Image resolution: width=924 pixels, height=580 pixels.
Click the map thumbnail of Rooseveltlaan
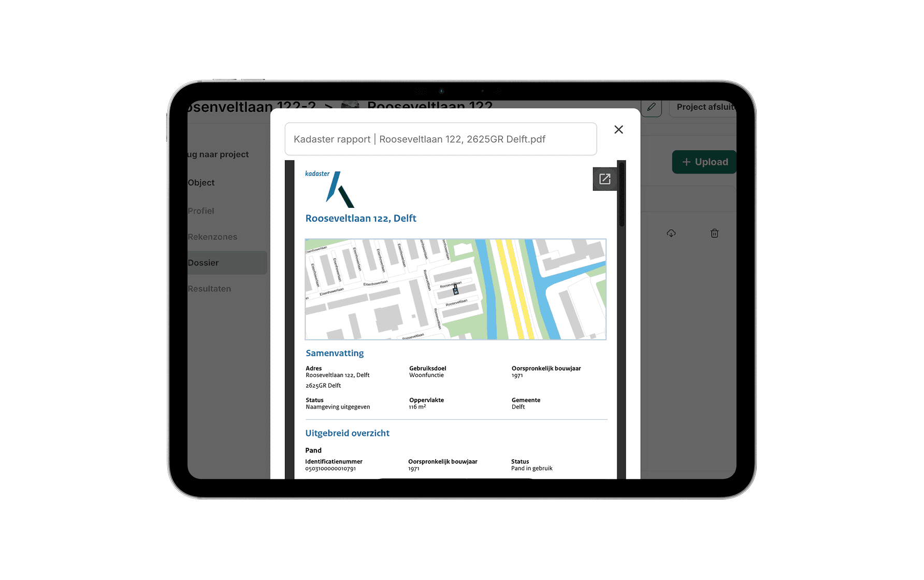point(455,289)
